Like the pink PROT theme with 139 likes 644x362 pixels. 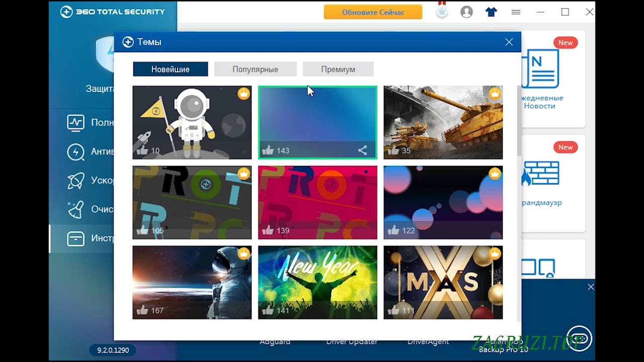pos(268,230)
